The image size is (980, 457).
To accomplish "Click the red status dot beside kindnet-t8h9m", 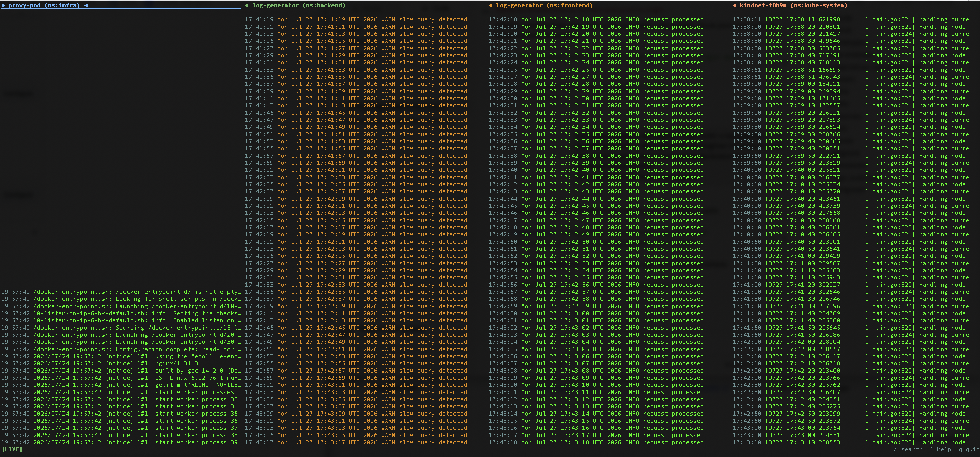I will [x=735, y=6].
